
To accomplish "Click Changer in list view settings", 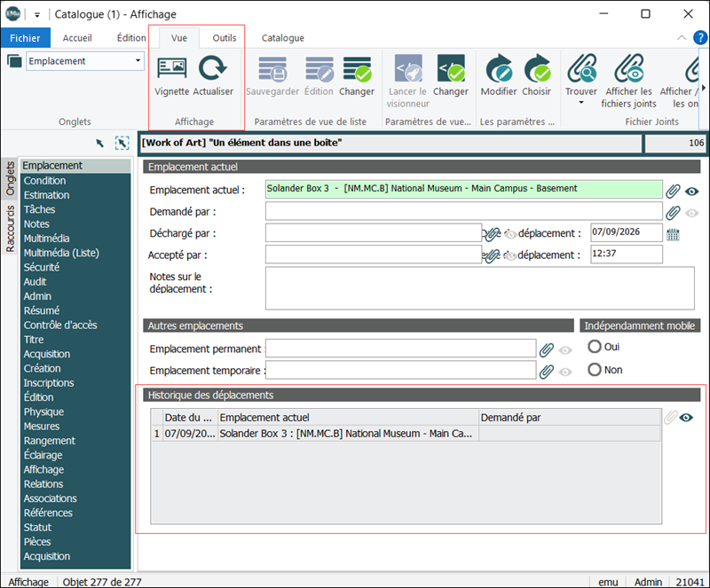I will [357, 68].
